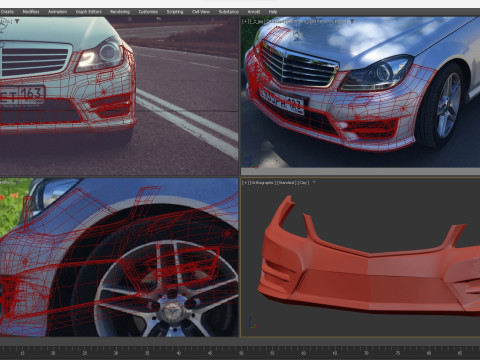Click the timeline ruler at the bottom
The height and width of the screenshot is (360, 480).
(240, 352)
